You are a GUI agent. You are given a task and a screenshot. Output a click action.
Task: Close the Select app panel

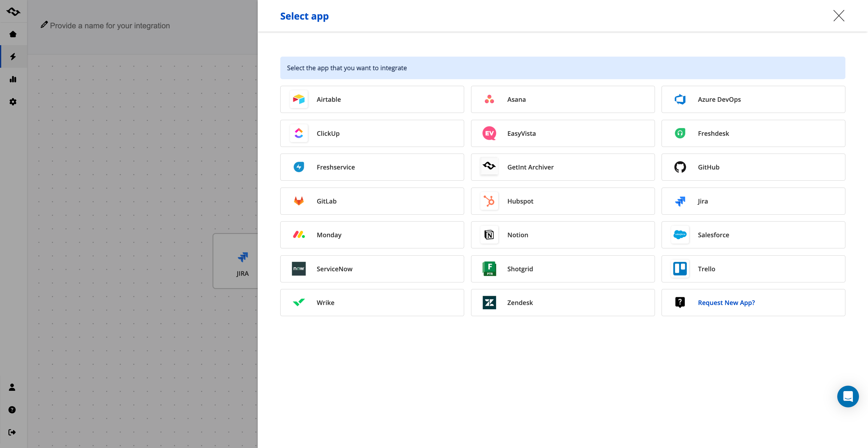click(x=839, y=15)
